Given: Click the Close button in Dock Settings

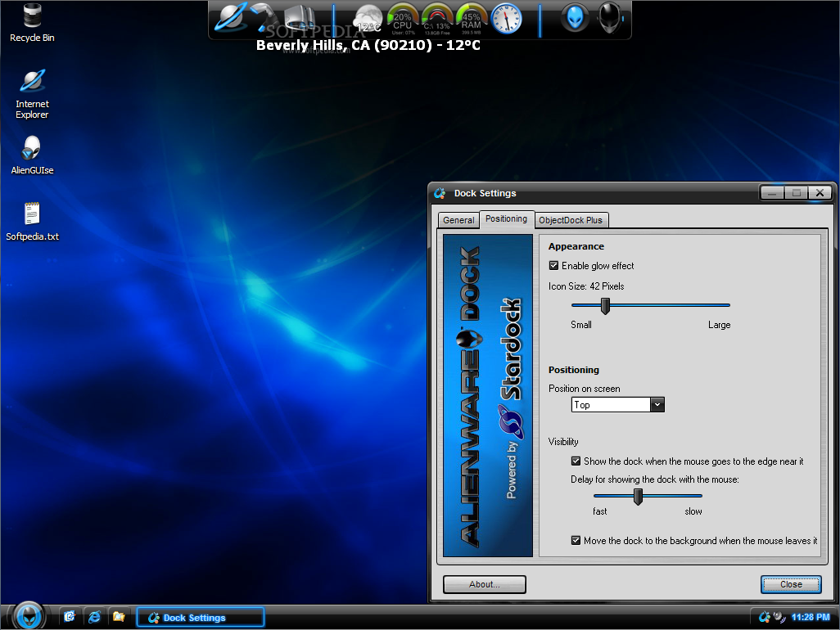Looking at the screenshot, I should 791,584.
